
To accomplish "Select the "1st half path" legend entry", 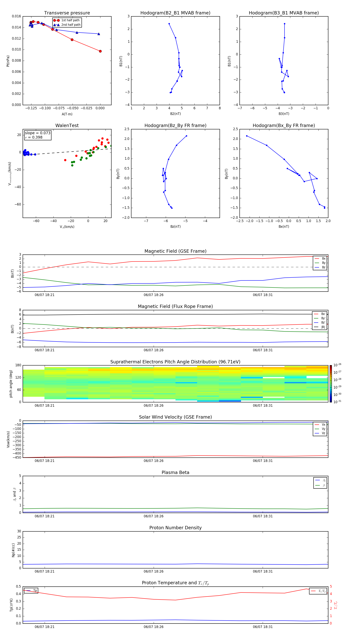I will [67, 20].
